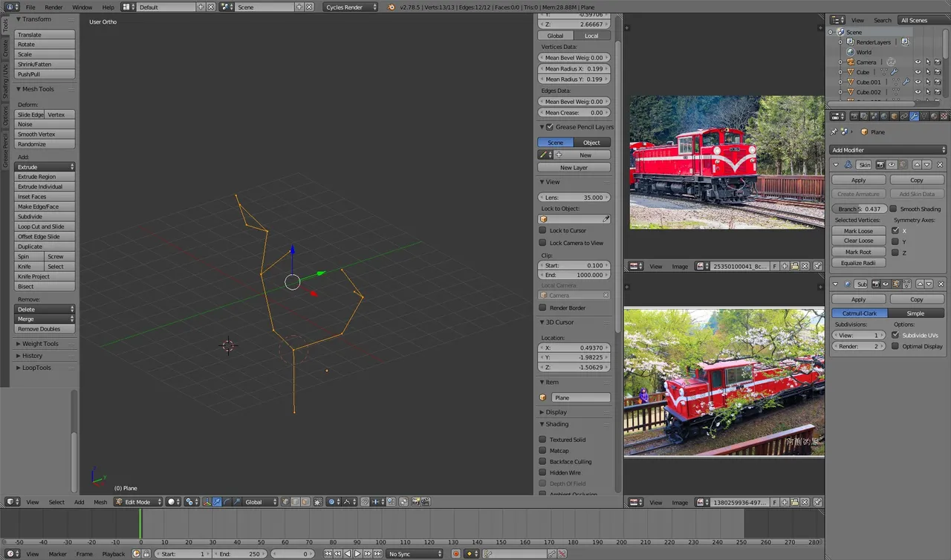Open the Extrude dropdown

pos(45,167)
